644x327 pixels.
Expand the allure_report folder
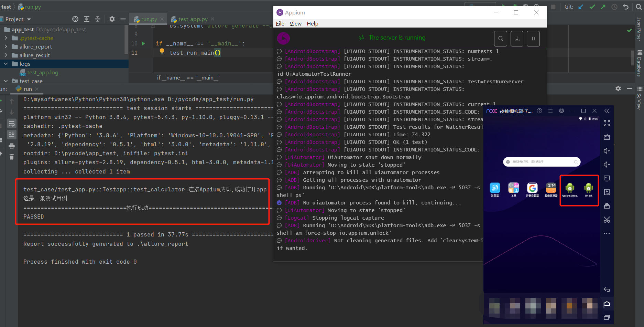tap(6, 46)
